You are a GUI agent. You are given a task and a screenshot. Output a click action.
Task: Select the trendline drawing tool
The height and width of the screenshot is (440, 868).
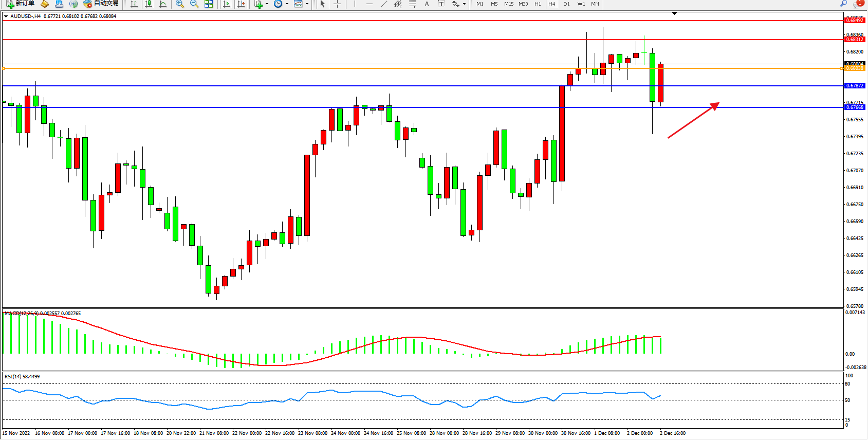pos(384,4)
